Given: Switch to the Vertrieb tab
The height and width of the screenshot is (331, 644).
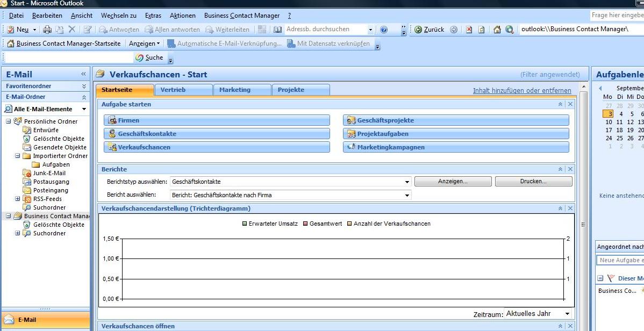Looking at the screenshot, I should point(184,90).
